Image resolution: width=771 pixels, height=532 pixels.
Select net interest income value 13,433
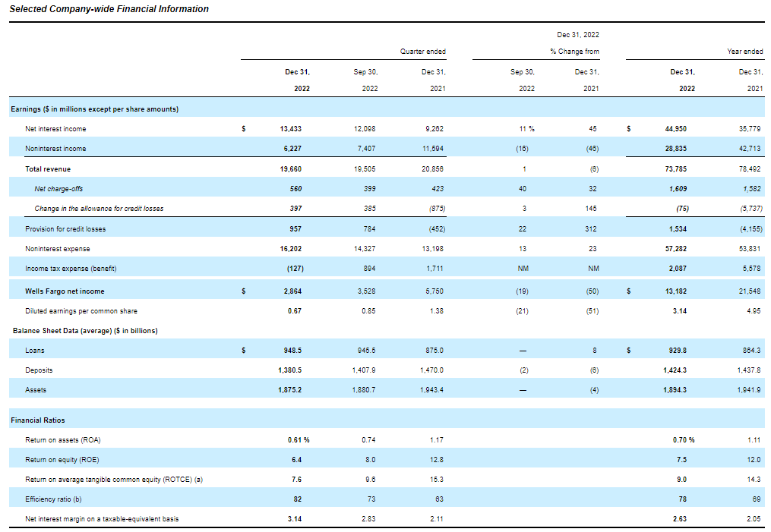[291, 129]
